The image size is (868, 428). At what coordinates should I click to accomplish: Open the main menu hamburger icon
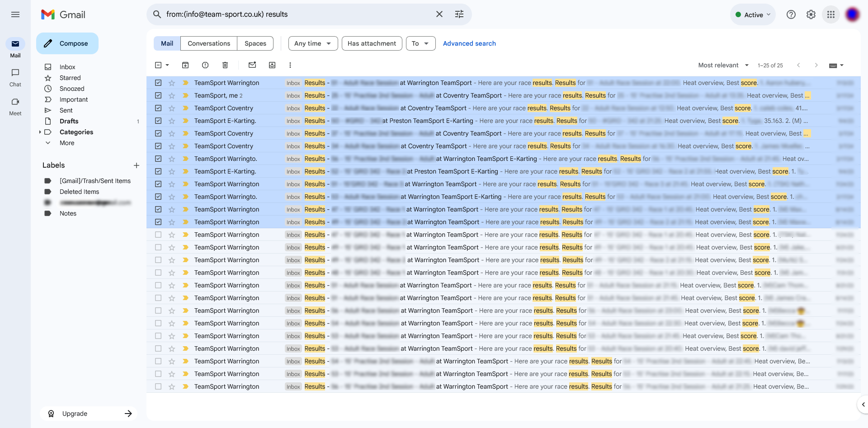(x=15, y=14)
